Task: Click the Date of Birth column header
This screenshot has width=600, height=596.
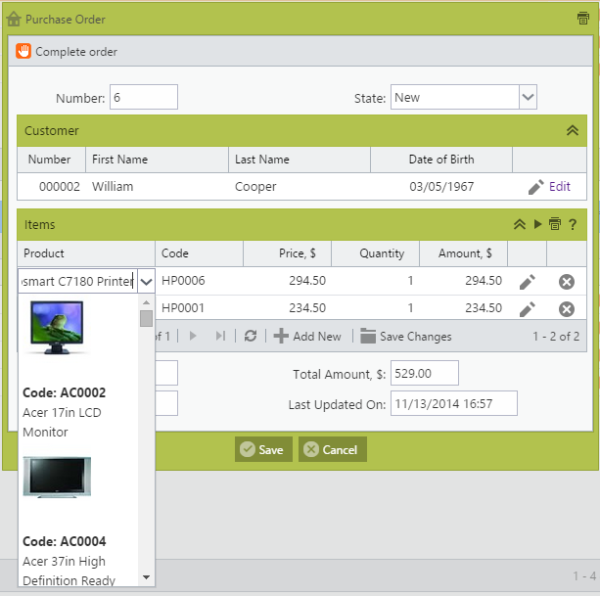Action: [x=441, y=159]
